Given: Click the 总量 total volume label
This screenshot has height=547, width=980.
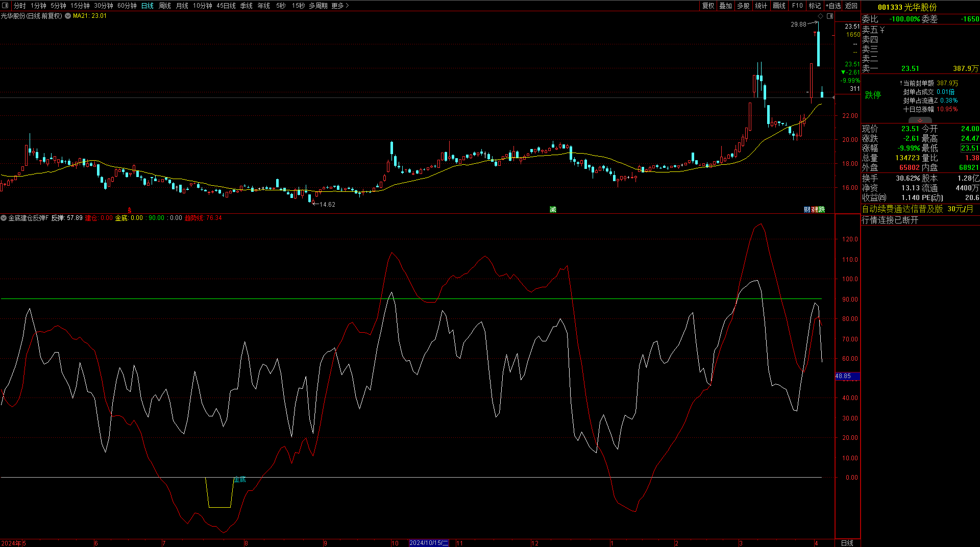Looking at the screenshot, I should [x=870, y=158].
